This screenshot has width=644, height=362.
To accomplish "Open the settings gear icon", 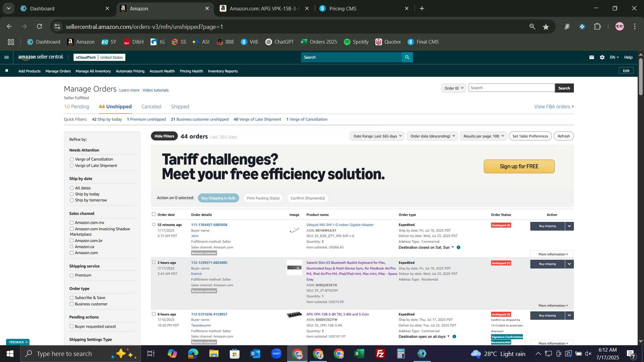I will [x=602, y=57].
